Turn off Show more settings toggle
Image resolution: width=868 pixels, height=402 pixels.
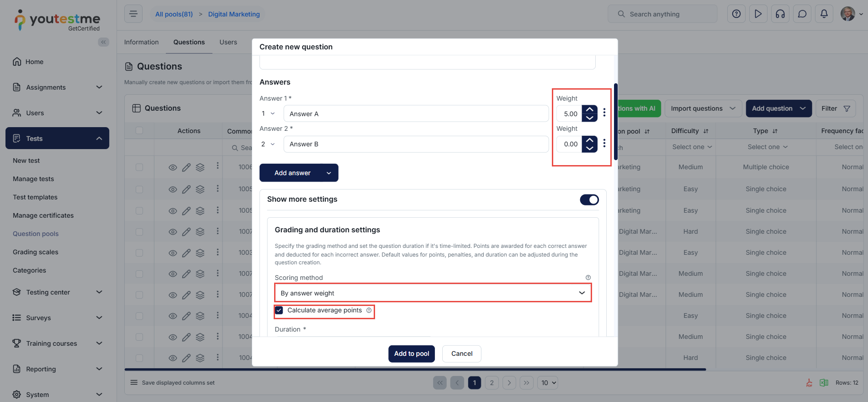pyautogui.click(x=589, y=200)
